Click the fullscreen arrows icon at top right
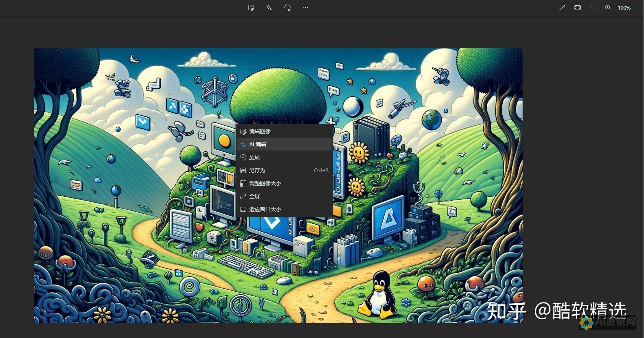Screen dimensions: 644x338 (x=562, y=8)
